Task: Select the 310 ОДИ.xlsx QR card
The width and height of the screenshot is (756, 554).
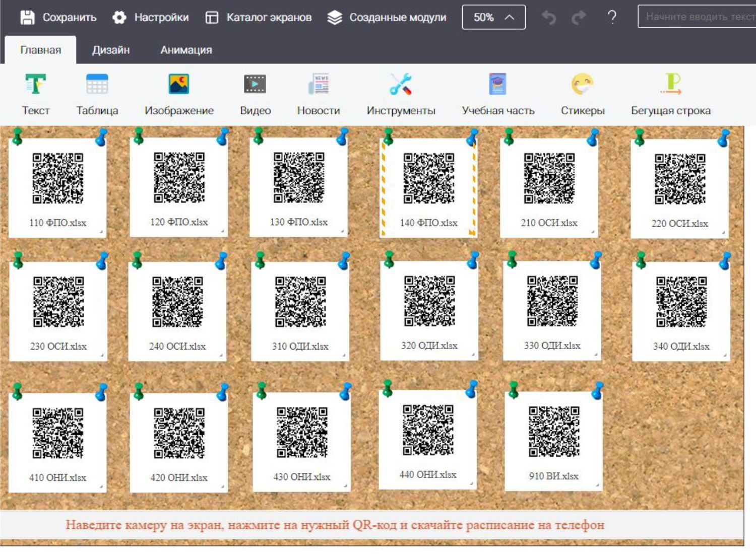Action: point(300,311)
